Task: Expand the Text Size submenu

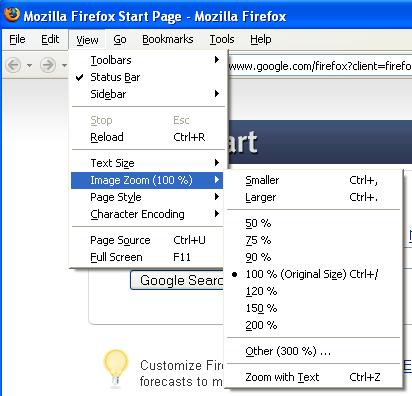Action: [148, 163]
